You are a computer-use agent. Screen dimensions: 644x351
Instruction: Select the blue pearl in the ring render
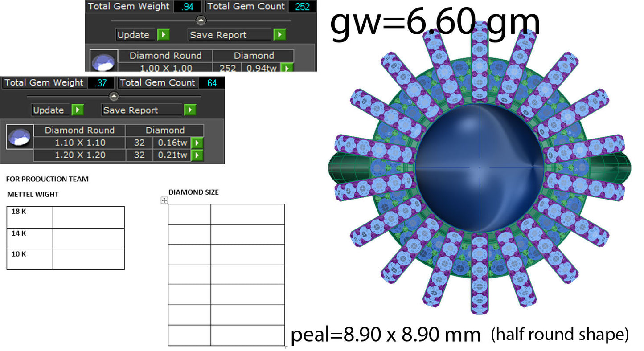coord(480,168)
